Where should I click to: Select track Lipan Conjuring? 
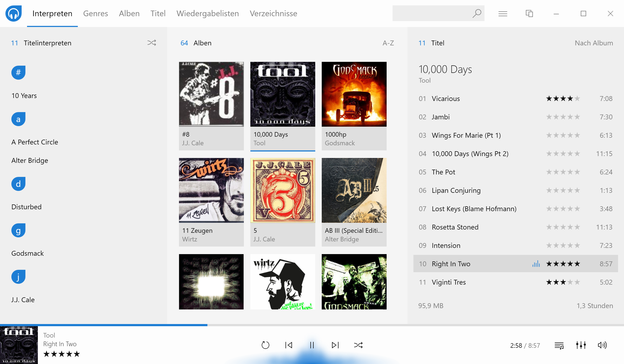click(516, 190)
